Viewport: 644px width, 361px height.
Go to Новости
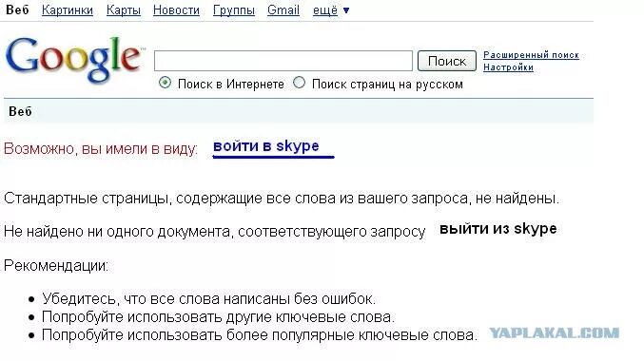coord(176,9)
